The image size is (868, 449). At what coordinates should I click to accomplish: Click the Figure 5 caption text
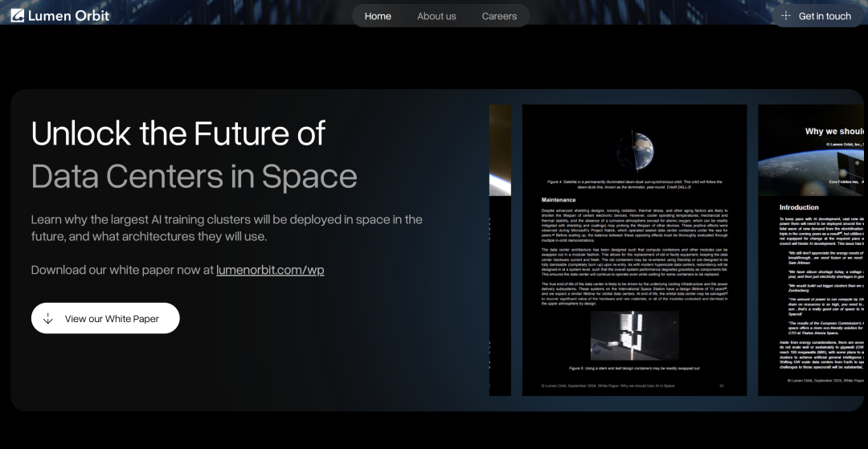coord(634,368)
